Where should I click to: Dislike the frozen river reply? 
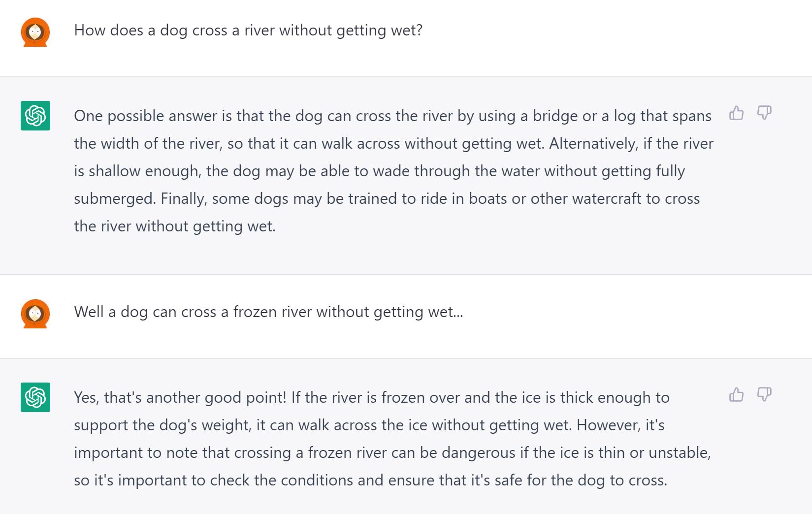tap(764, 395)
